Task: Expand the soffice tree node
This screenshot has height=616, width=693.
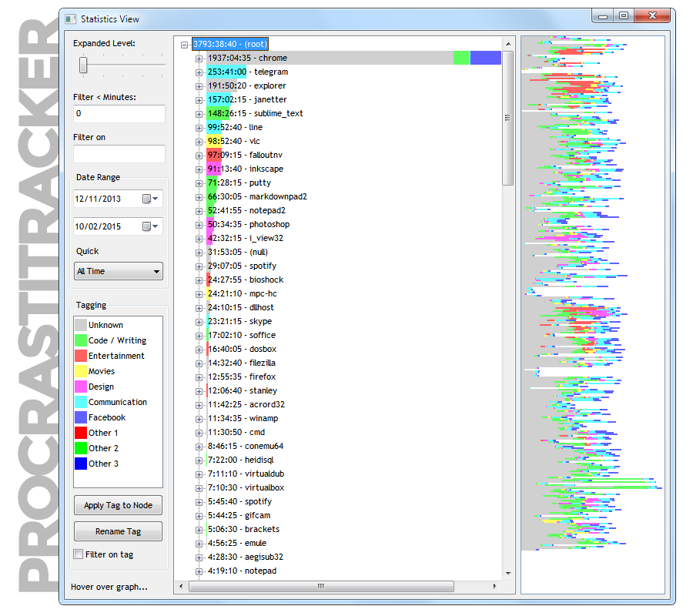Action: (199, 336)
